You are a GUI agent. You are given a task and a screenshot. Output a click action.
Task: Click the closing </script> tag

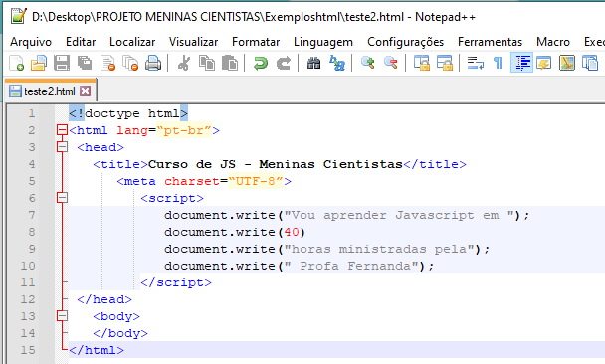click(176, 283)
